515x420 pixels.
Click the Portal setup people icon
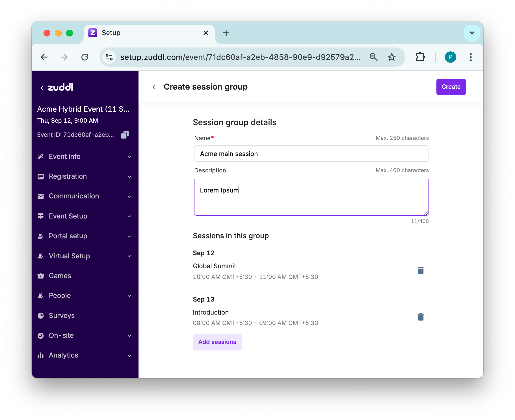click(41, 236)
